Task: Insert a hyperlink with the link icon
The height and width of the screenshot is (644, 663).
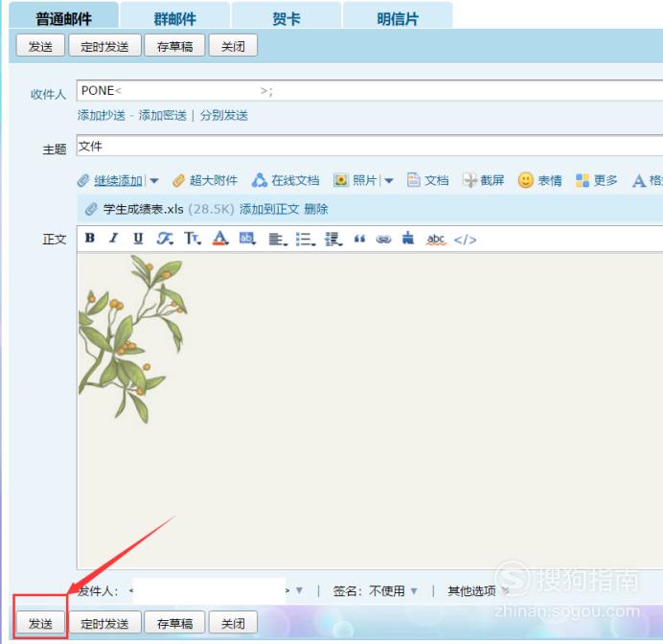Action: [x=383, y=240]
